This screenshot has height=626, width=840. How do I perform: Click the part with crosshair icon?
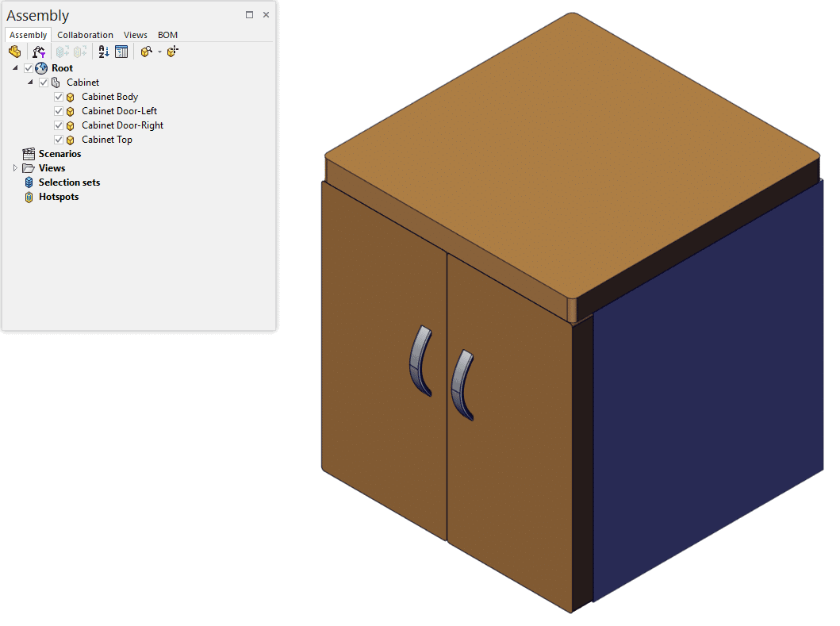pyautogui.click(x=172, y=52)
